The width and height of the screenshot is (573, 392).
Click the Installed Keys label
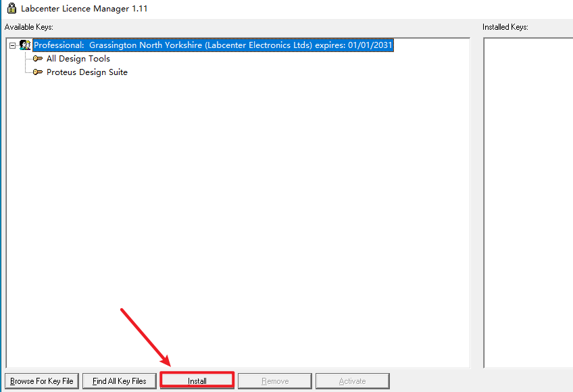pyautogui.click(x=505, y=27)
